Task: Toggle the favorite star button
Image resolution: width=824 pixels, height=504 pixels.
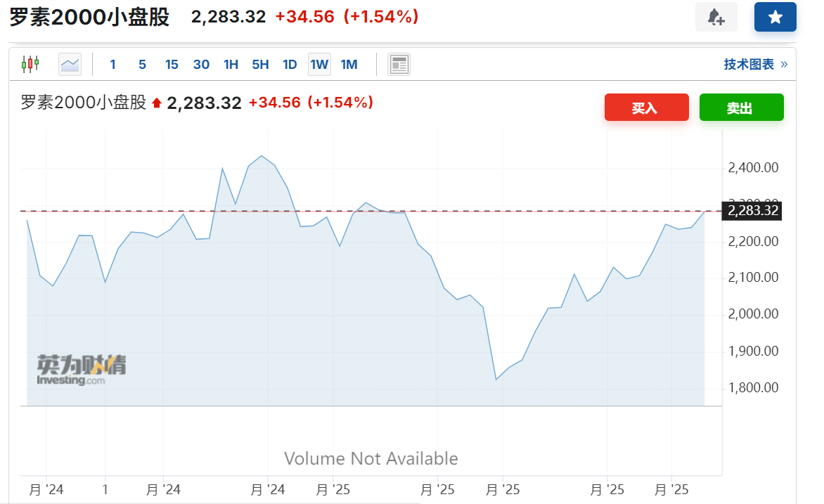Action: 775,18
